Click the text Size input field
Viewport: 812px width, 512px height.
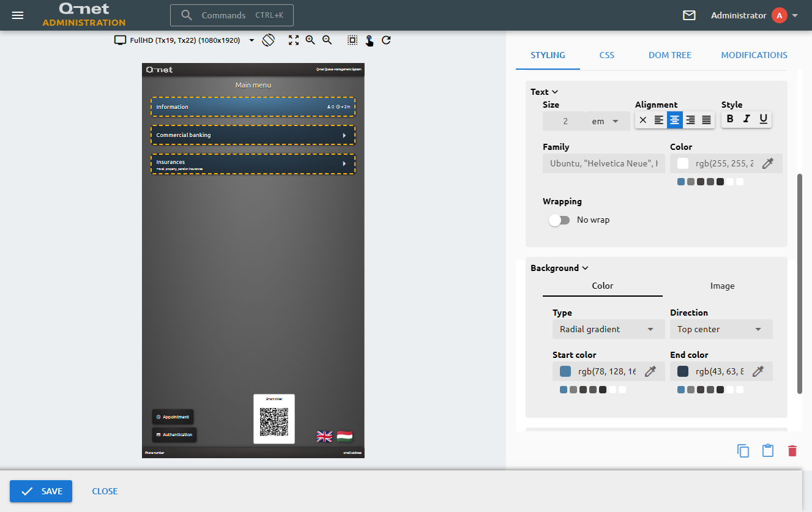564,121
